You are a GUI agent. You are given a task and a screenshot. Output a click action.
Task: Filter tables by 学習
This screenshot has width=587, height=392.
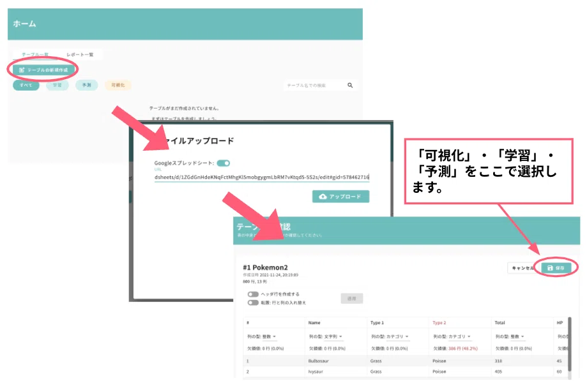point(57,86)
